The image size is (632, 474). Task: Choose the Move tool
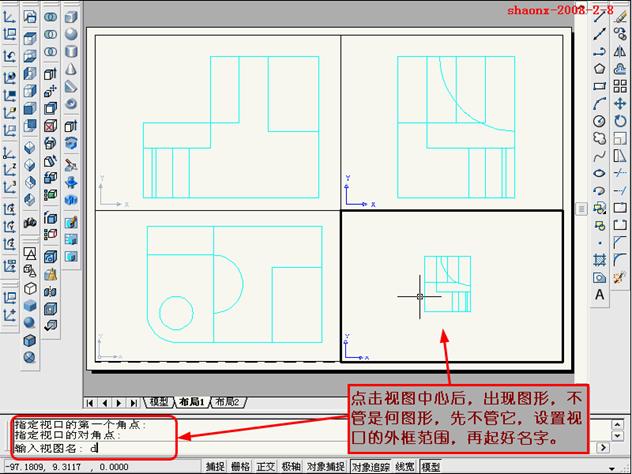(620, 103)
